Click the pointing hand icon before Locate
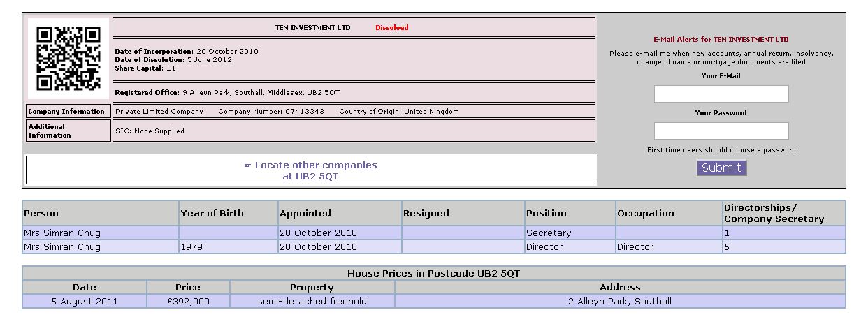Viewport: 868px width, 317px height. pyautogui.click(x=247, y=165)
